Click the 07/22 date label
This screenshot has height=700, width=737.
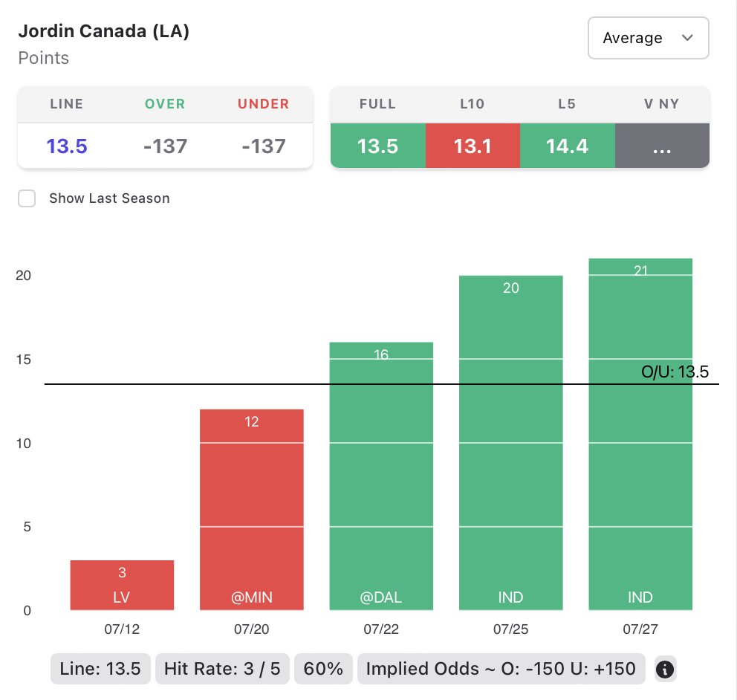tap(381, 629)
